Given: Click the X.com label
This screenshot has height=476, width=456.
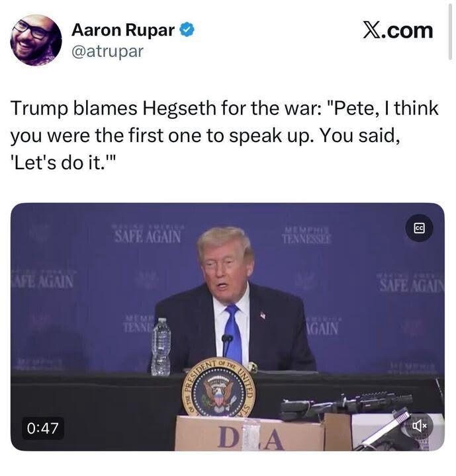Looking at the screenshot, I should [398, 30].
